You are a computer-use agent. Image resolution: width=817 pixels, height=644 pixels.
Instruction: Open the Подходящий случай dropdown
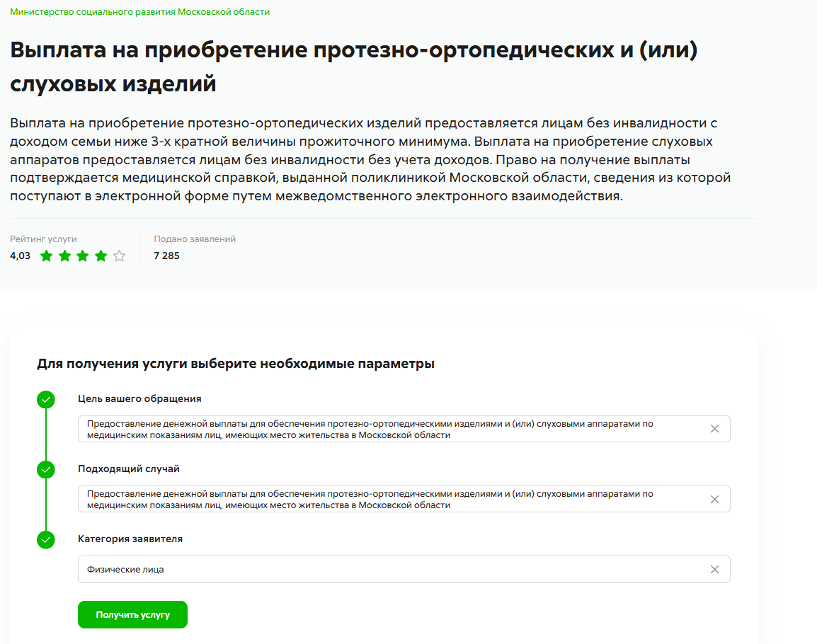404,499
